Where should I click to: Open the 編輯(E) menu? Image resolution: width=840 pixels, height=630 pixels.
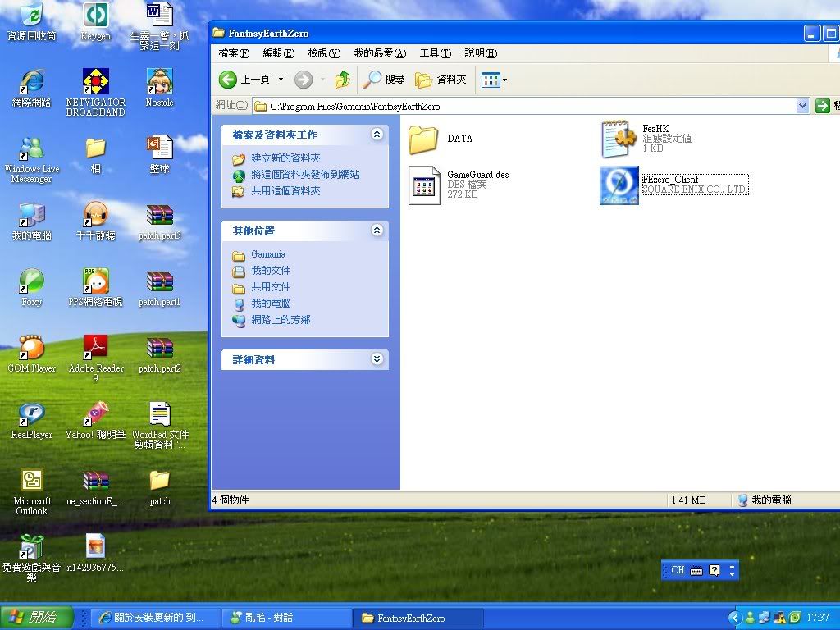pos(279,53)
